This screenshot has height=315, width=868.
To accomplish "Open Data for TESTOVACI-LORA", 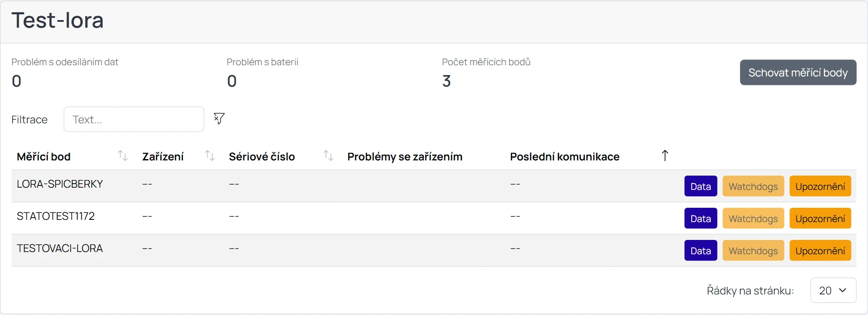I will pyautogui.click(x=701, y=251).
